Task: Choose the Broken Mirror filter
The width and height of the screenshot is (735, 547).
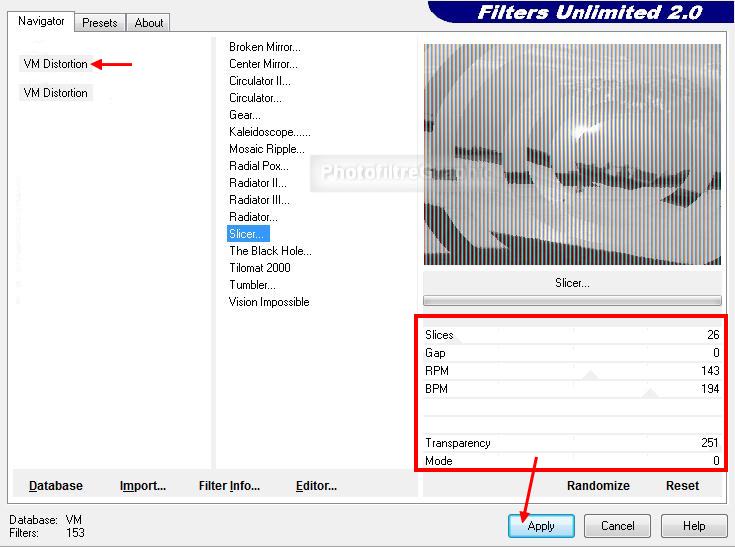Action: [264, 47]
